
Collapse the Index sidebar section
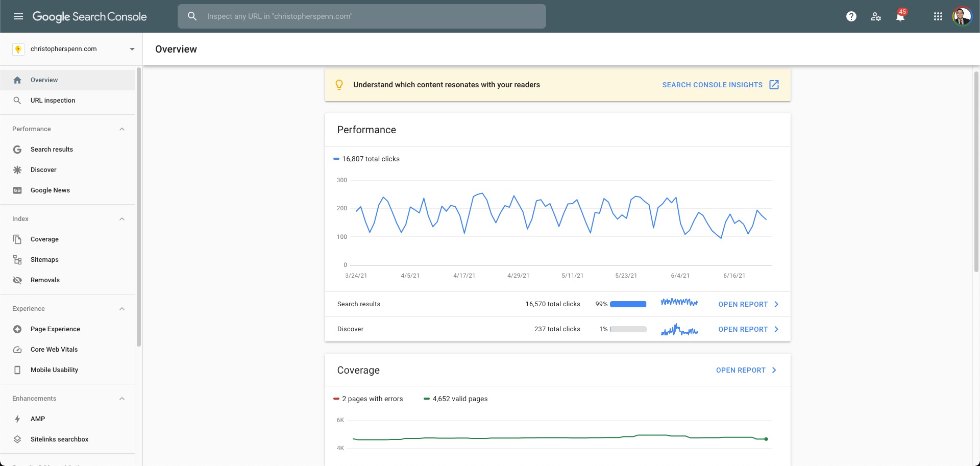click(x=122, y=219)
